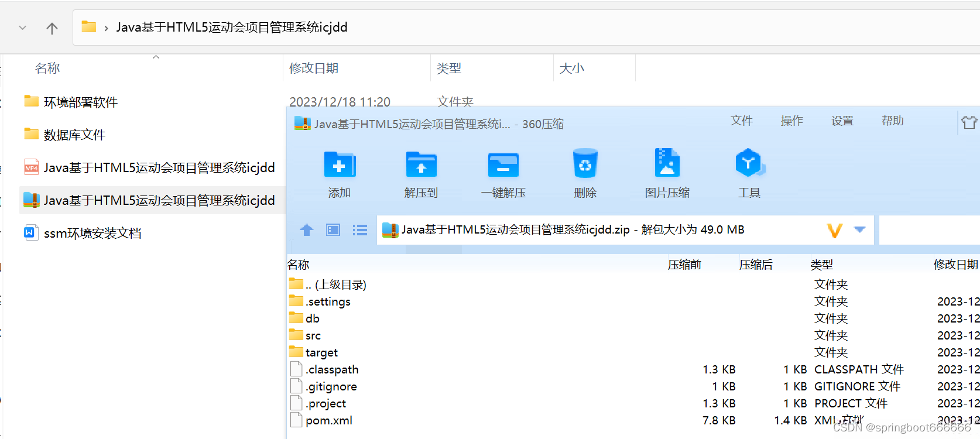The image size is (980, 439).
Task: Click GITIGNORE 文件 type cell
Action: tap(857, 386)
